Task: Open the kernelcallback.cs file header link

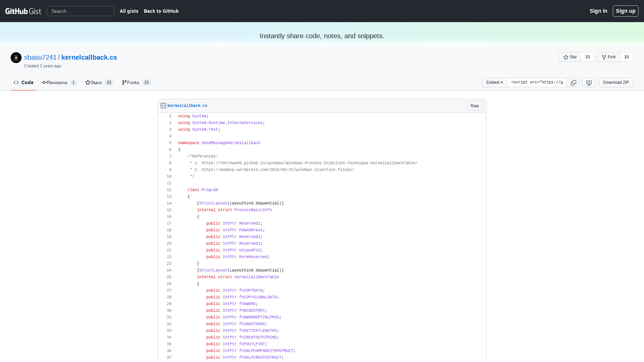Action: [187, 106]
